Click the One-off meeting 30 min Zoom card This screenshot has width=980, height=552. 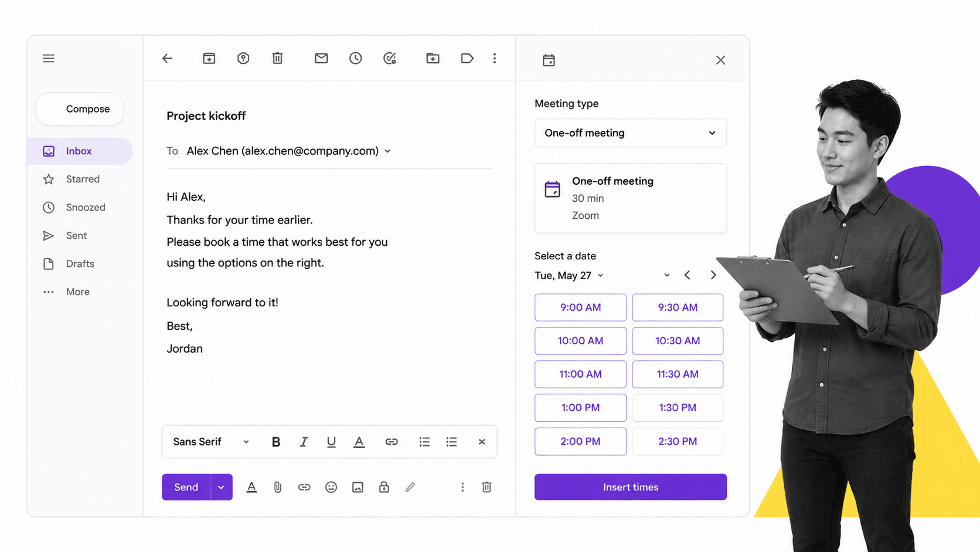pyautogui.click(x=631, y=198)
